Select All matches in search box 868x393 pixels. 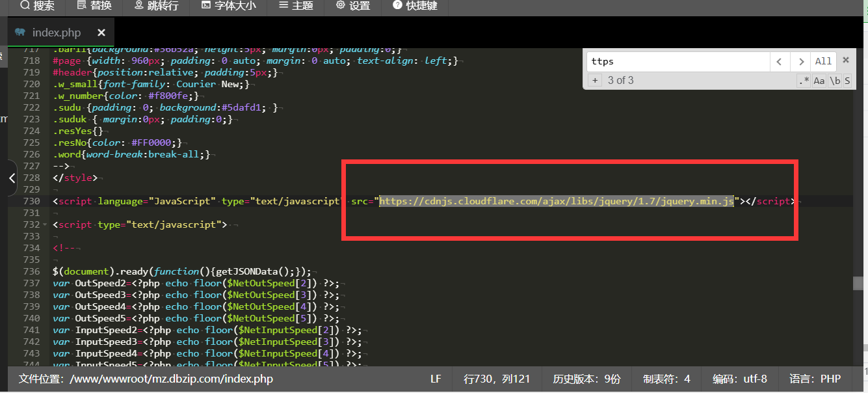tap(823, 61)
